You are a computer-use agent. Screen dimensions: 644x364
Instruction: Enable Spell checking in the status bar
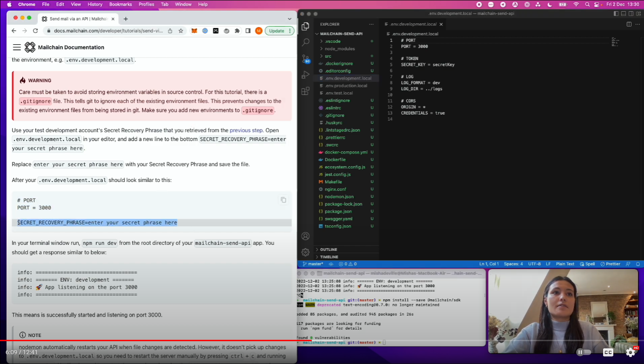(587, 264)
